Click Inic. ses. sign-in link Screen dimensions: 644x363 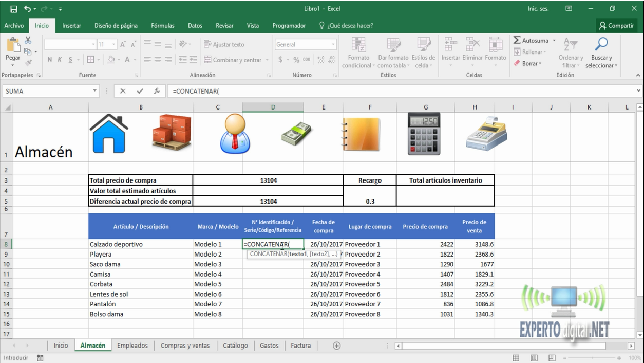click(x=538, y=9)
